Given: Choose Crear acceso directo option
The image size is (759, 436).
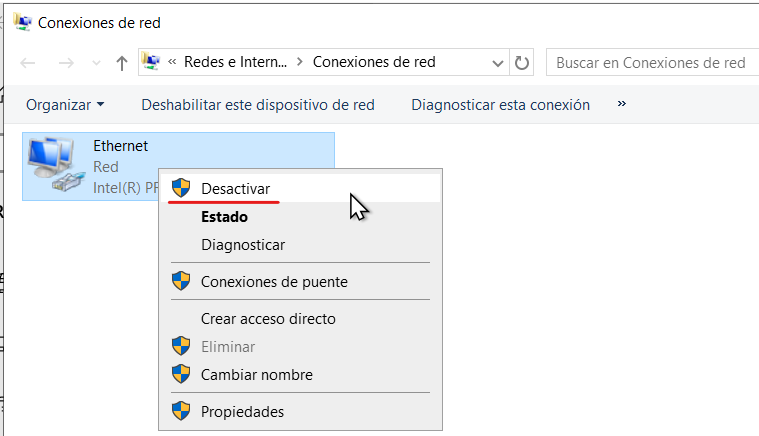Looking at the screenshot, I should coord(268,319).
